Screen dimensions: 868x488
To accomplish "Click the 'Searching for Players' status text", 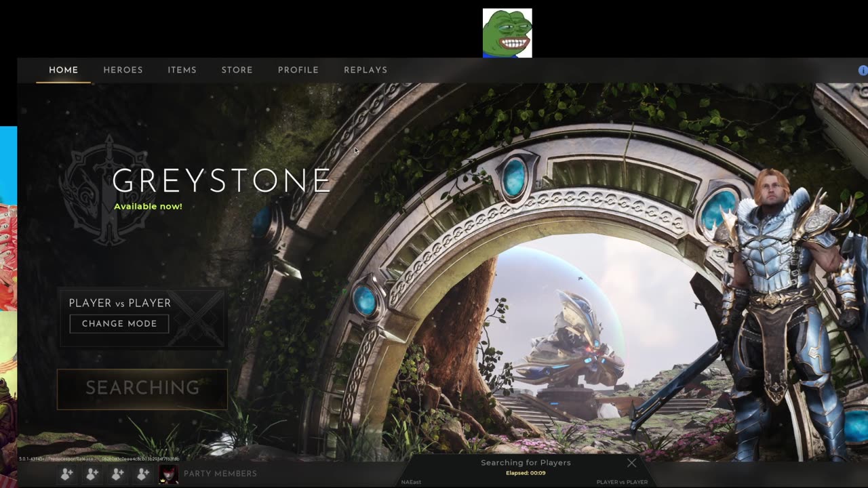I will point(526,463).
